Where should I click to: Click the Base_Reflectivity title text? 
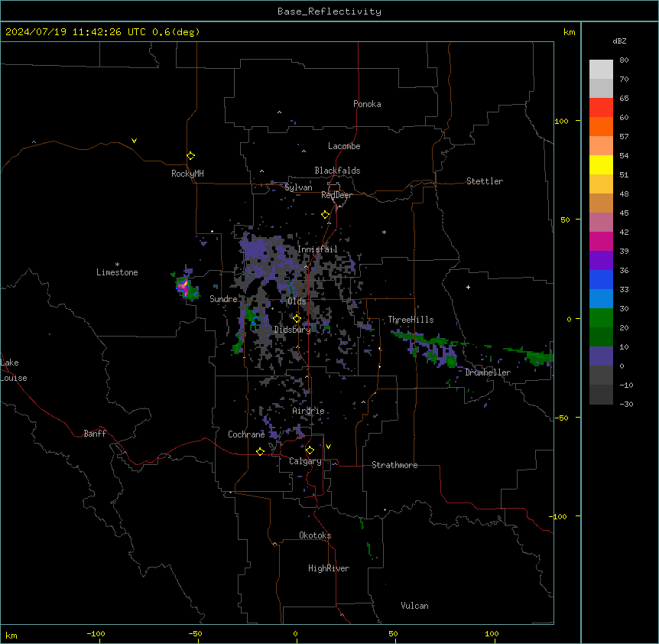329,11
